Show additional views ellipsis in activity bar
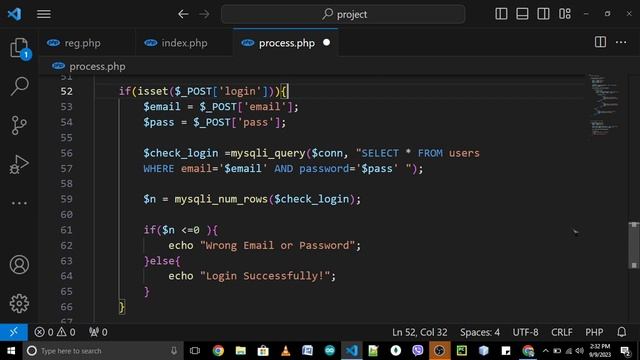Viewport: 640px width, 360px height. click(19, 203)
